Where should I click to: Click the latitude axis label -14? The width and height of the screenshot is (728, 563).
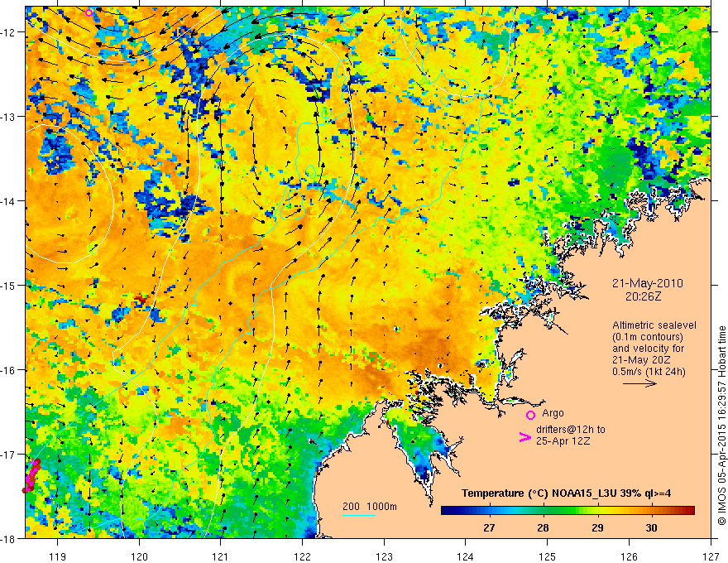point(9,201)
